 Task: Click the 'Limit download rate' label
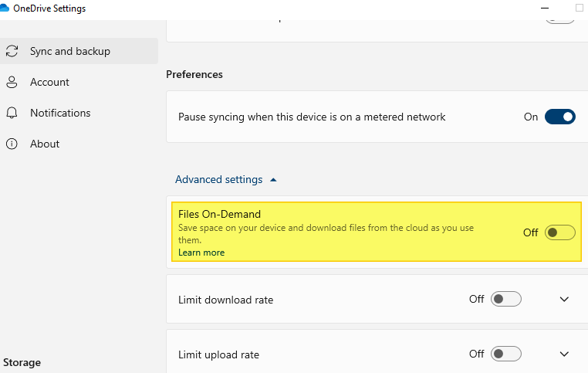click(226, 300)
